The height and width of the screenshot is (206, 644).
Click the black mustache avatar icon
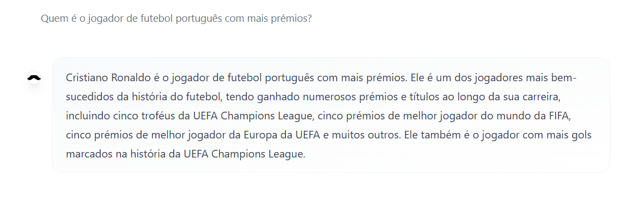click(x=34, y=77)
